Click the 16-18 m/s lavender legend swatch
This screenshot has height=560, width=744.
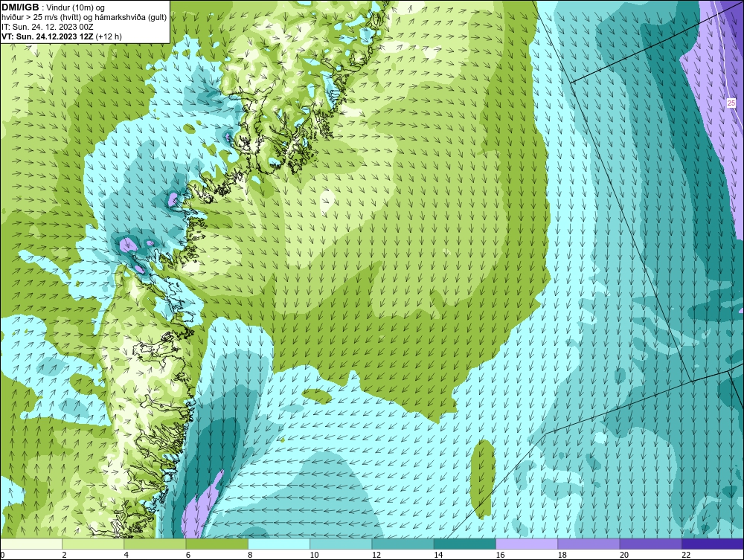pos(527,544)
